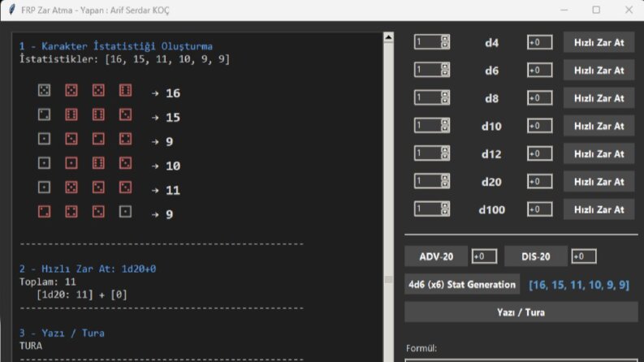Image resolution: width=644 pixels, height=362 pixels.
Task: Click the gray dropped die in the 16 row
Action: 45,90
